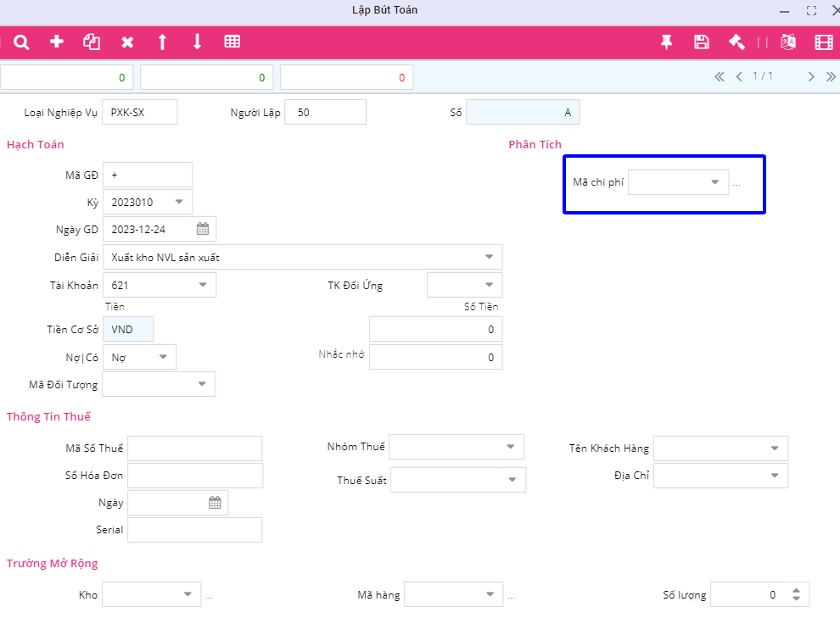The width and height of the screenshot is (840, 624).
Task: Open the Tài Khoản account dropdown
Action: pyautogui.click(x=203, y=285)
